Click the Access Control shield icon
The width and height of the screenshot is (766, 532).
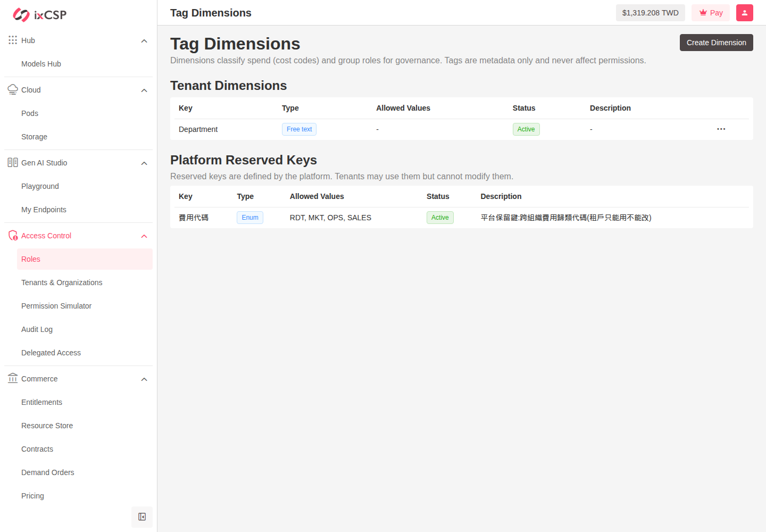(13, 235)
